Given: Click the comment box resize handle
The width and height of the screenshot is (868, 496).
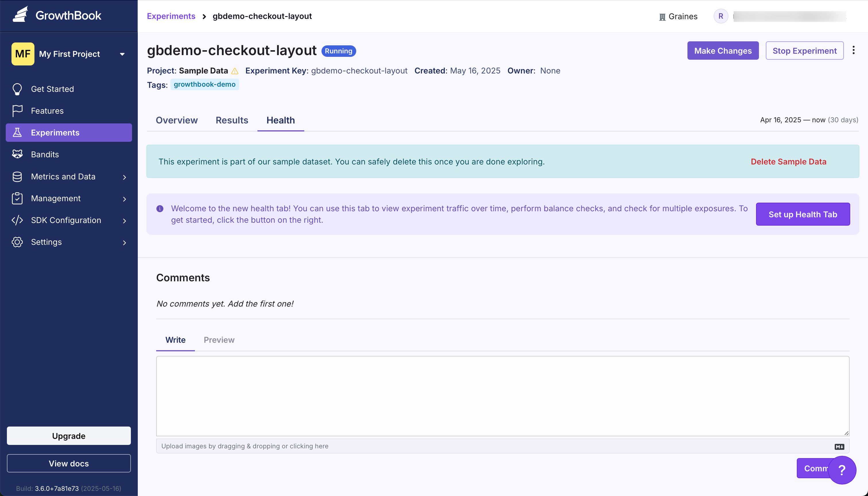Looking at the screenshot, I should (846, 433).
